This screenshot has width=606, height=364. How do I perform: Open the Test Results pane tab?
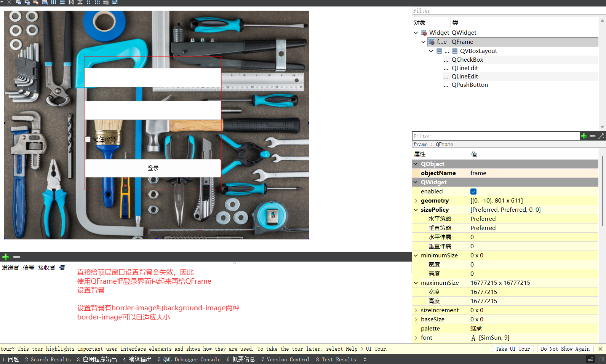point(336,359)
